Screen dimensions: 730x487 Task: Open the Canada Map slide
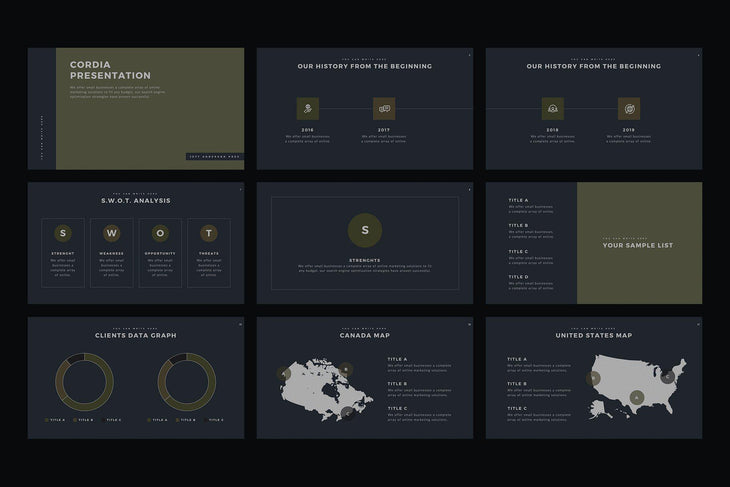(x=365, y=378)
